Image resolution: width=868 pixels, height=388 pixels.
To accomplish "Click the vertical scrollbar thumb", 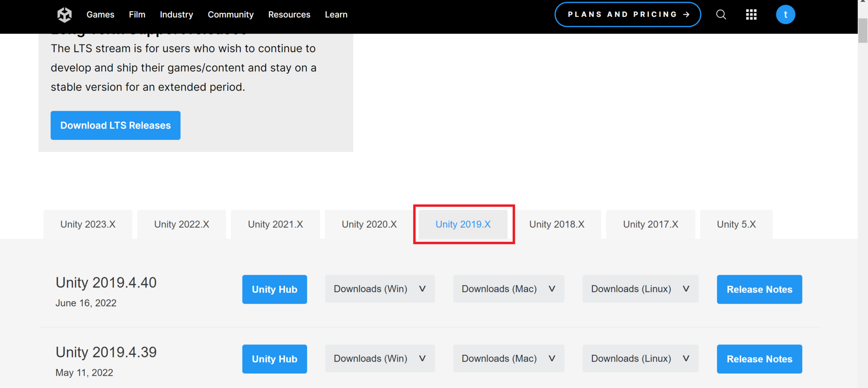I will coord(863,31).
